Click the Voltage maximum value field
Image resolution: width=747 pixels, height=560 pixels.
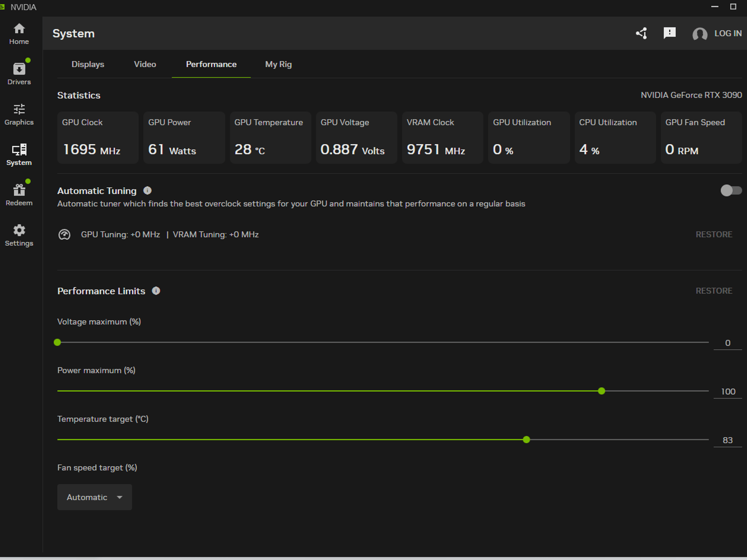pyautogui.click(x=728, y=343)
